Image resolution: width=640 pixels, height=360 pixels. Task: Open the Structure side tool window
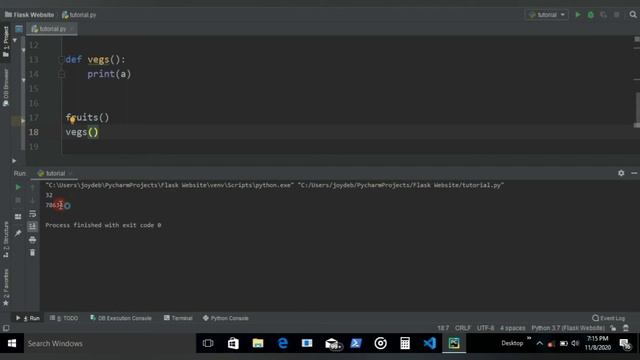6,240
